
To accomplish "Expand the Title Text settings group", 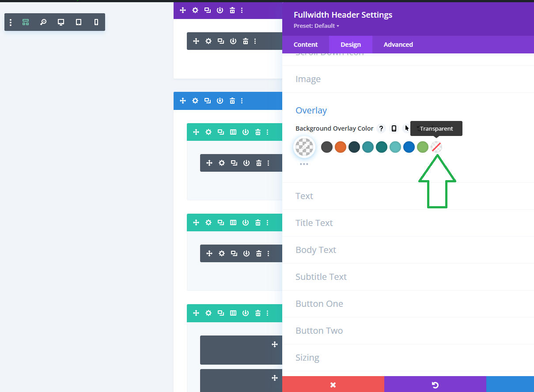I will (314, 223).
